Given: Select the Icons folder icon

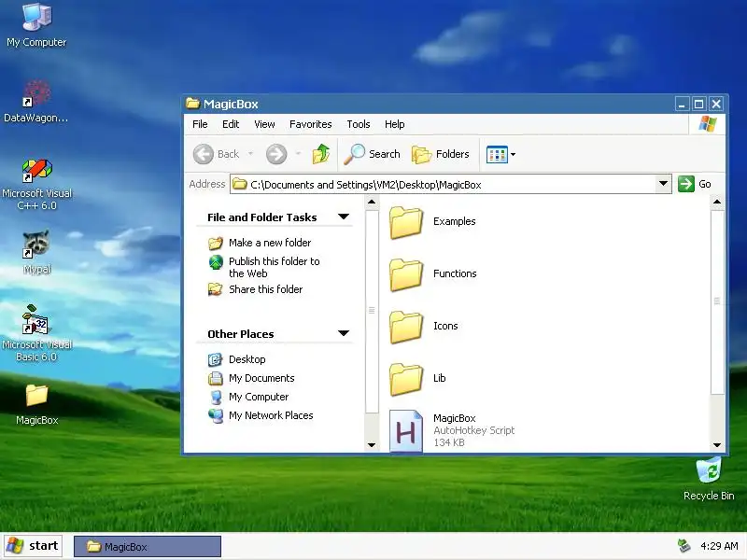Looking at the screenshot, I should [x=406, y=327].
